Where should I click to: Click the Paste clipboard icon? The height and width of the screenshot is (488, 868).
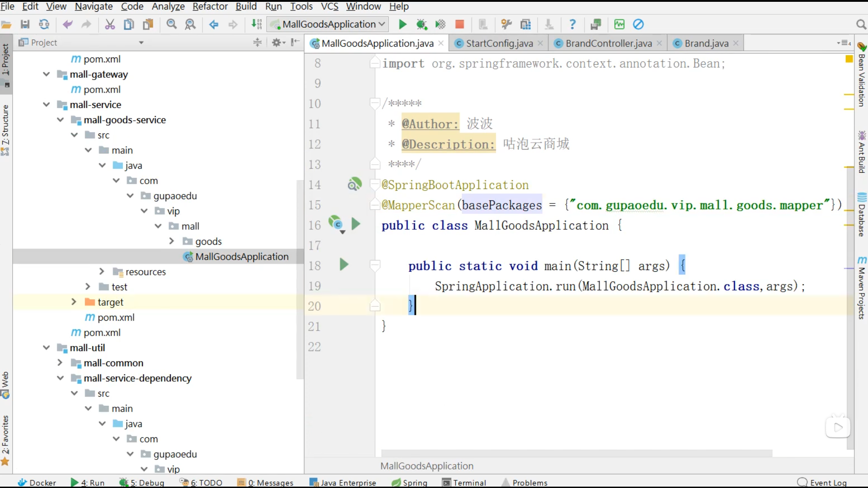pyautogui.click(x=148, y=24)
